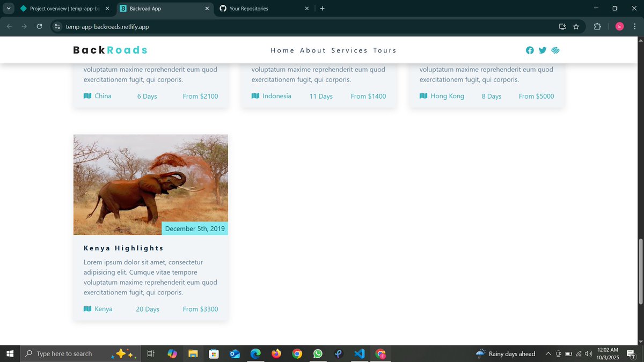Open the Rainy days ahead weather widget

(506, 353)
